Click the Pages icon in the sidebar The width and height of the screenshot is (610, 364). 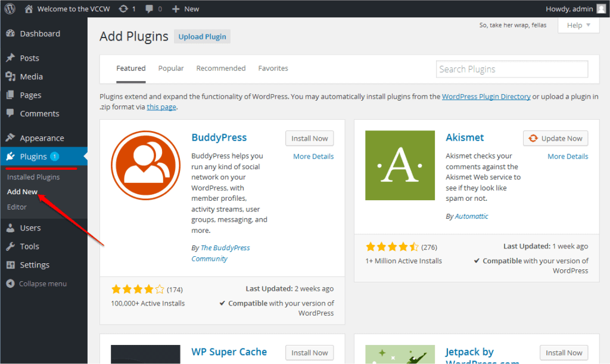[12, 95]
